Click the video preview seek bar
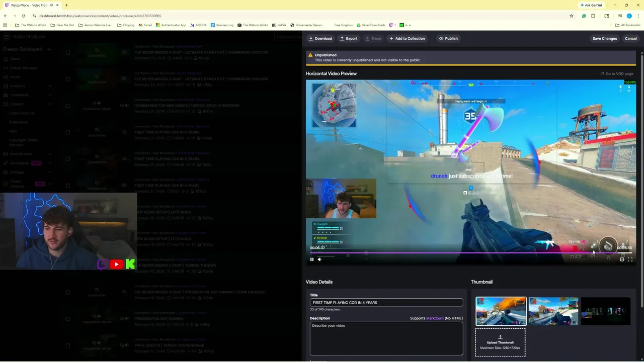 click(471, 253)
